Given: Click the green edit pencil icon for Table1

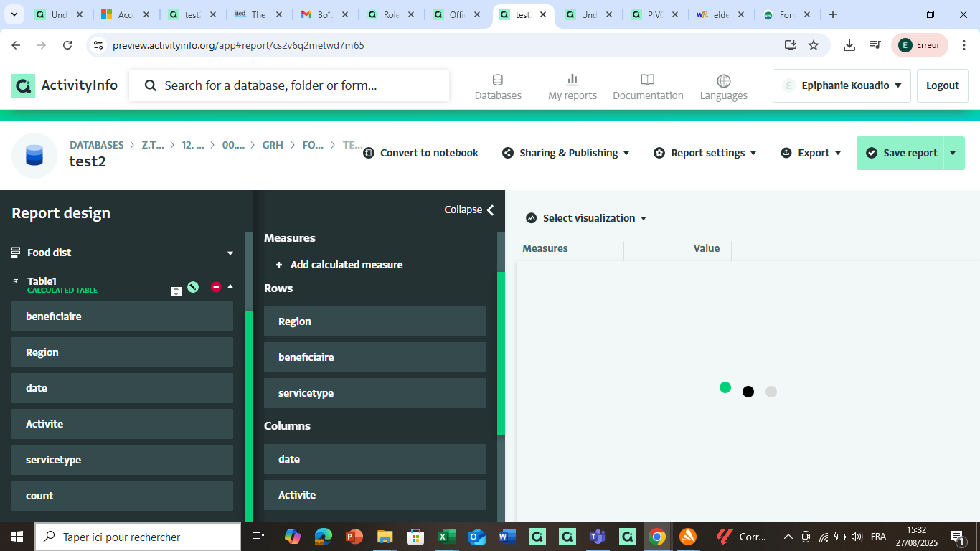Looking at the screenshot, I should 192,287.
